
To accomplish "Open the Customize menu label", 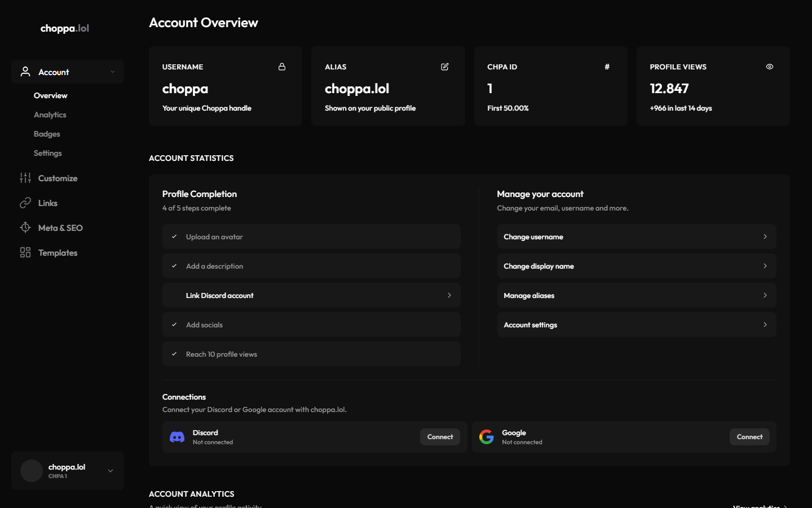I will [x=58, y=178].
